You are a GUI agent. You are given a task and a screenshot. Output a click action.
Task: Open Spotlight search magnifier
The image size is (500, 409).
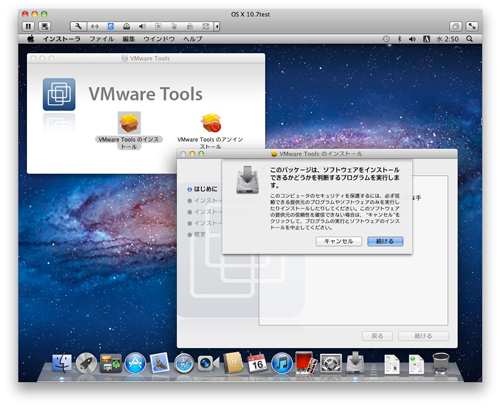click(469, 39)
